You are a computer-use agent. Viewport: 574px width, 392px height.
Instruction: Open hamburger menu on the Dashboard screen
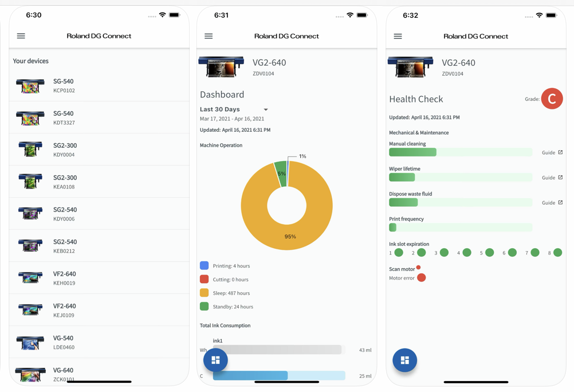(209, 36)
